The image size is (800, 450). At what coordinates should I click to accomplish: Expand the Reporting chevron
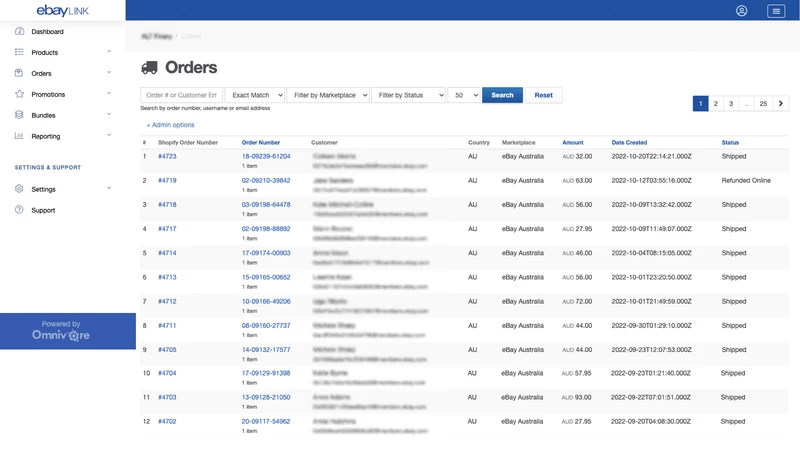109,135
